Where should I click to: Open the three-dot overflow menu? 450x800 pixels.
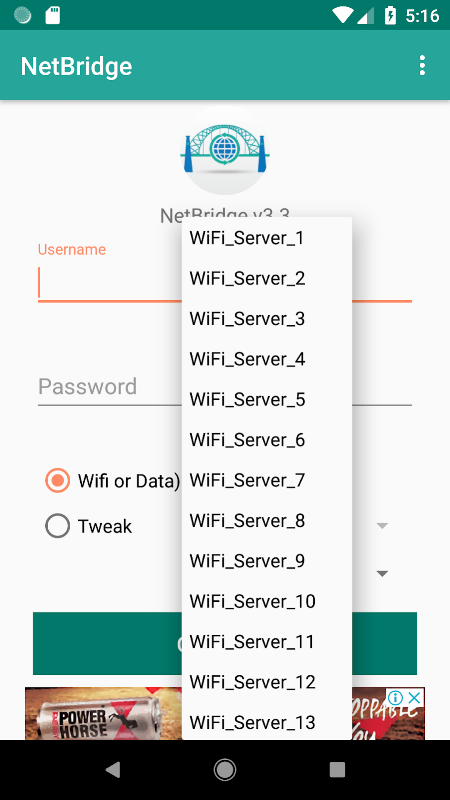[422, 66]
